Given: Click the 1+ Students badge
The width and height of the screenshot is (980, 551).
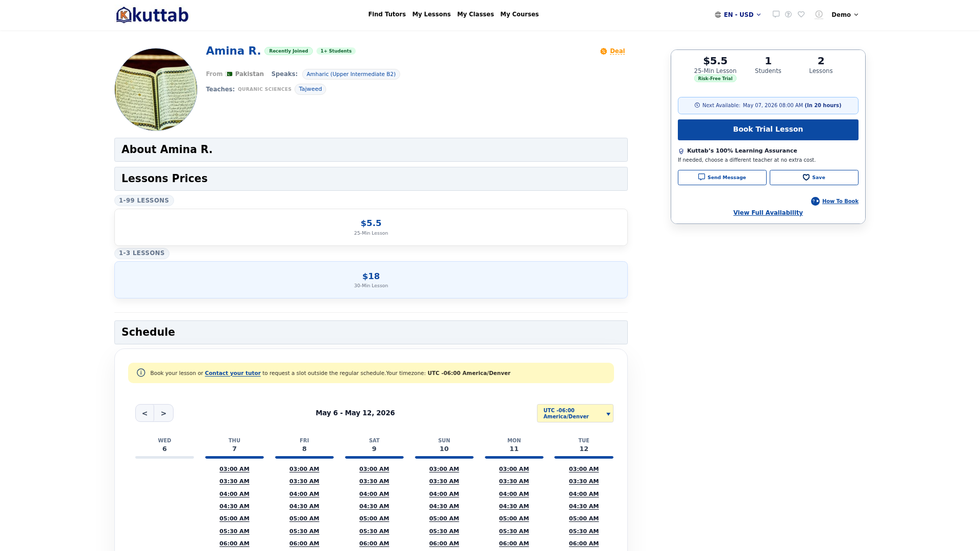Looking at the screenshot, I should (x=336, y=51).
